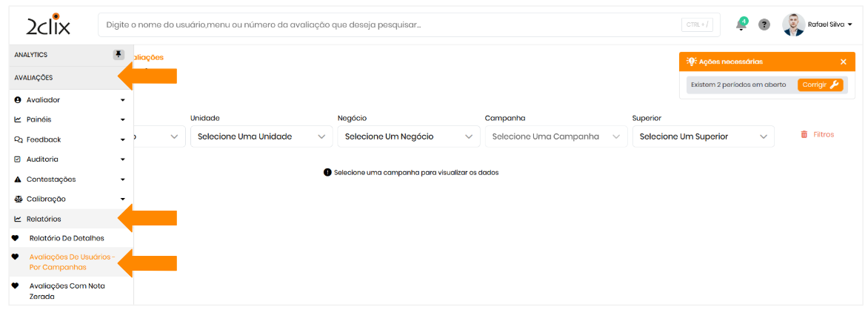The image size is (868, 310).
Task: Open the help question mark icon
Action: [764, 24]
